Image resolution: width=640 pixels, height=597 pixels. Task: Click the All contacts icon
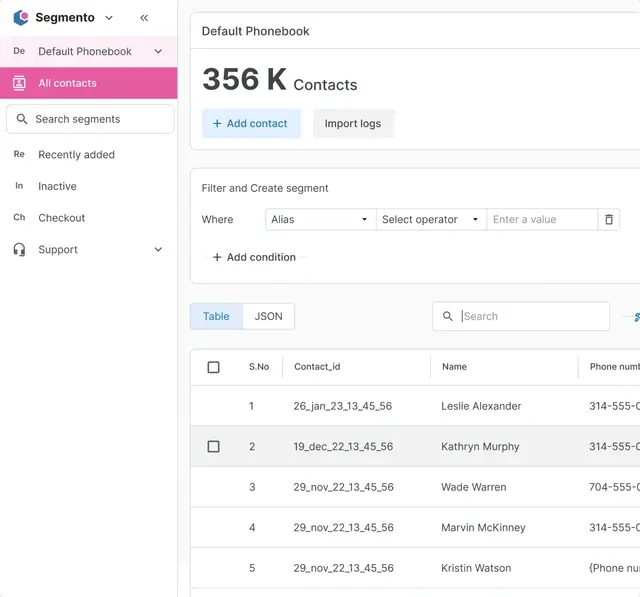19,83
